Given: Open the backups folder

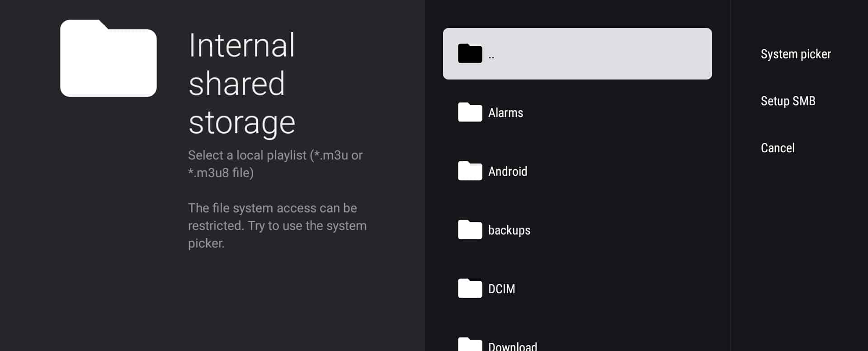Looking at the screenshot, I should coord(577,230).
